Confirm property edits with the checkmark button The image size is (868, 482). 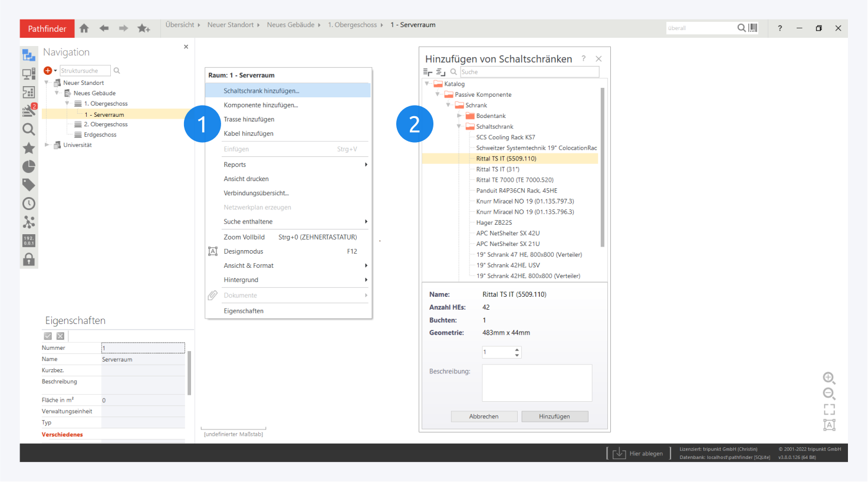pyautogui.click(x=48, y=336)
